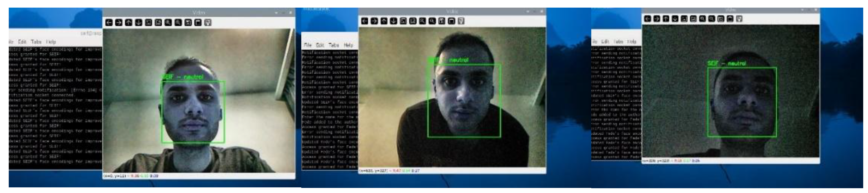
Task: Click zoom in magnifier in the rightmost Video window
Action: (x=703, y=19)
